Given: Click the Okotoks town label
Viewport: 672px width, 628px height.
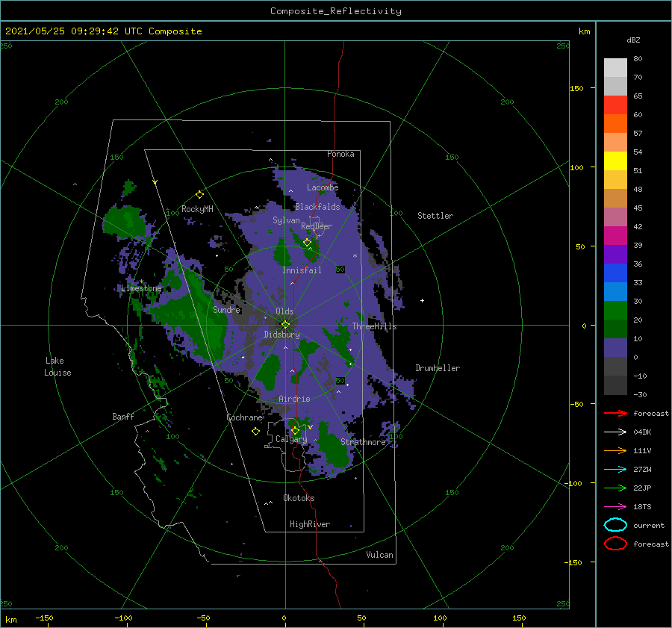Looking at the screenshot, I should pyautogui.click(x=299, y=498).
